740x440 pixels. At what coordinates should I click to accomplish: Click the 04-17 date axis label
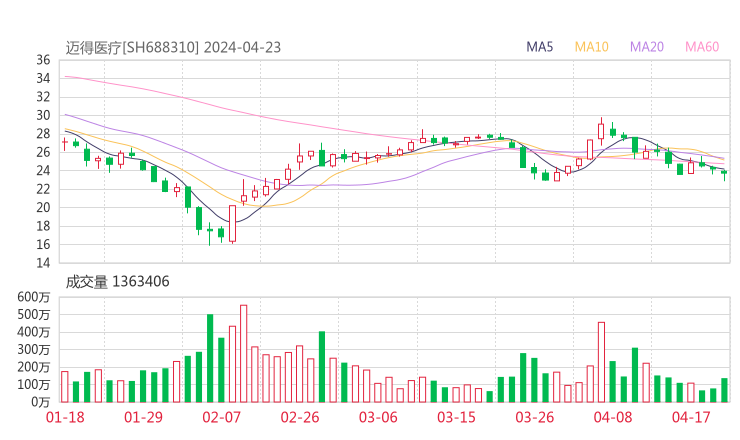point(691,417)
